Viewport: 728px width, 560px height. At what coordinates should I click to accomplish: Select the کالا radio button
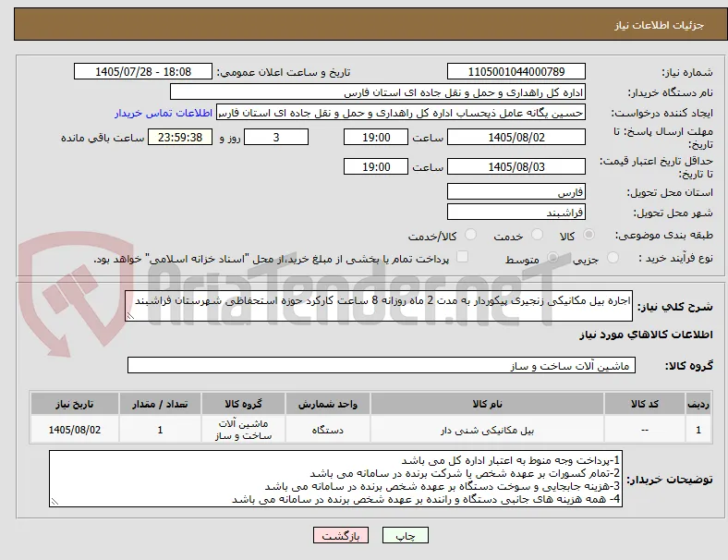click(588, 235)
